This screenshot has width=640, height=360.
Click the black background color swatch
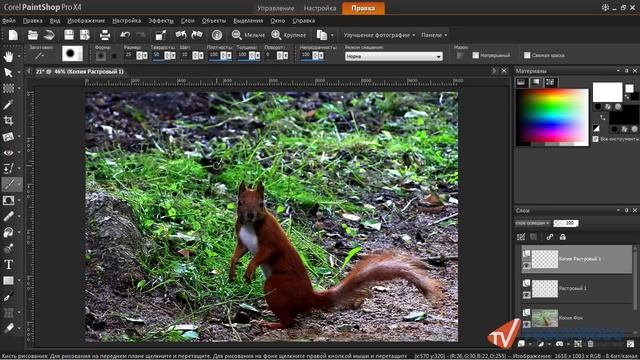pyautogui.click(x=624, y=118)
